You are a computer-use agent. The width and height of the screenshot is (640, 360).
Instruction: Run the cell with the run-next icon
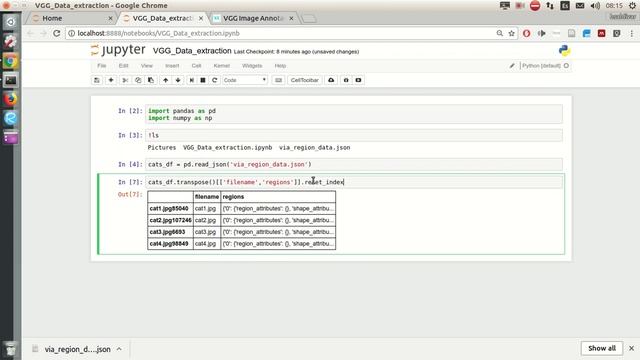[191, 80]
